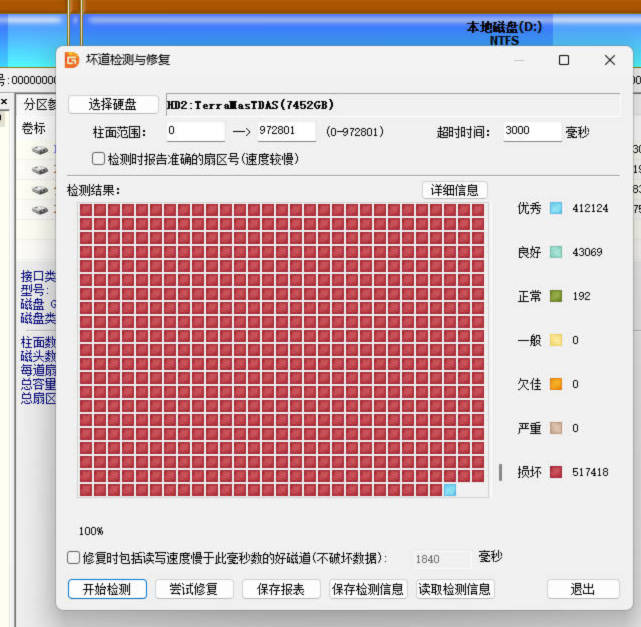This screenshot has width=641, height=627.
Task: Click the 尝试修复 button
Action: [x=194, y=589]
